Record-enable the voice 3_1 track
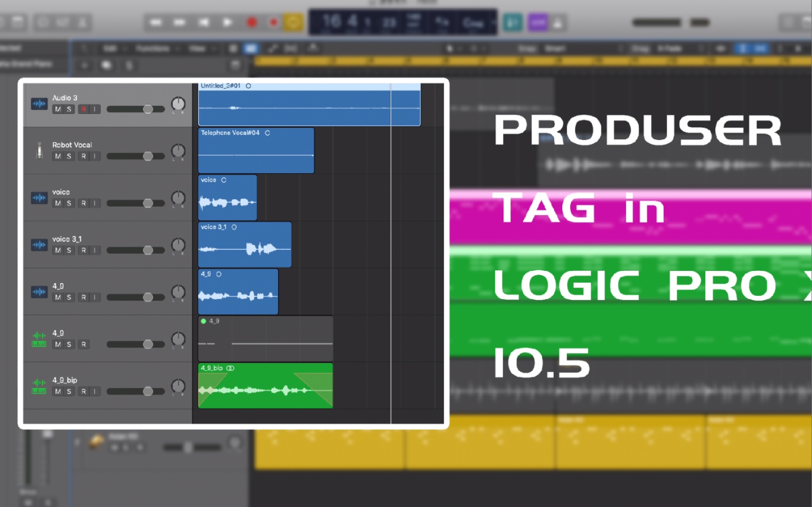Screen dimensions: 812x507 84,250
